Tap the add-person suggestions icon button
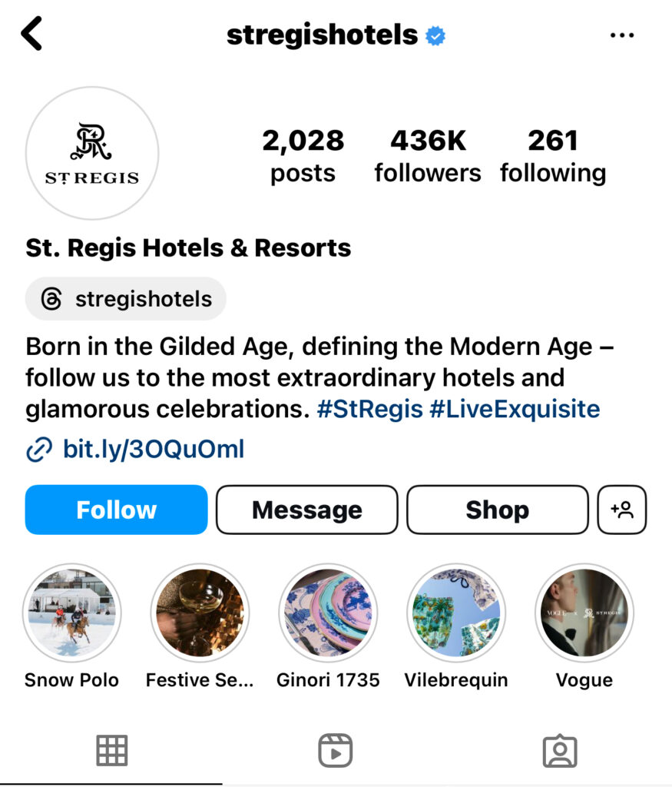The width and height of the screenshot is (672, 787). coord(622,510)
